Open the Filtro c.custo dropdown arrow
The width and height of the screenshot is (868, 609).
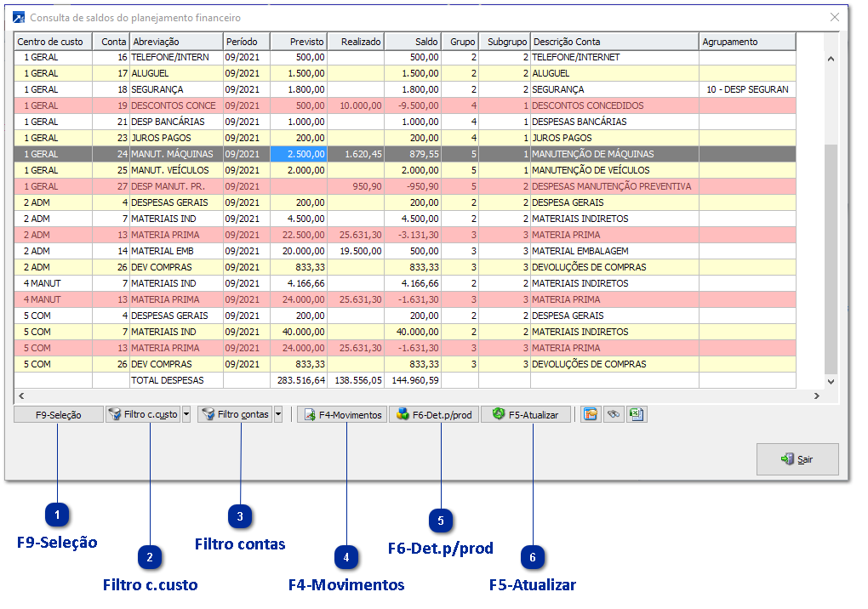point(186,415)
